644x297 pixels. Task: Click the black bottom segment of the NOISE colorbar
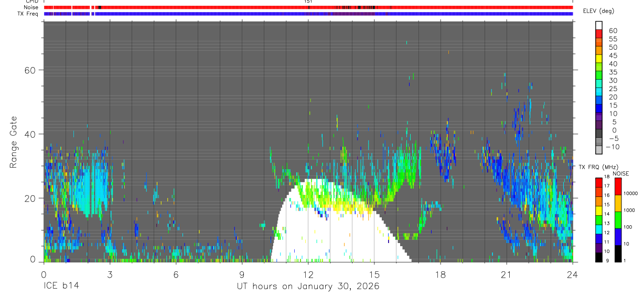click(x=618, y=254)
